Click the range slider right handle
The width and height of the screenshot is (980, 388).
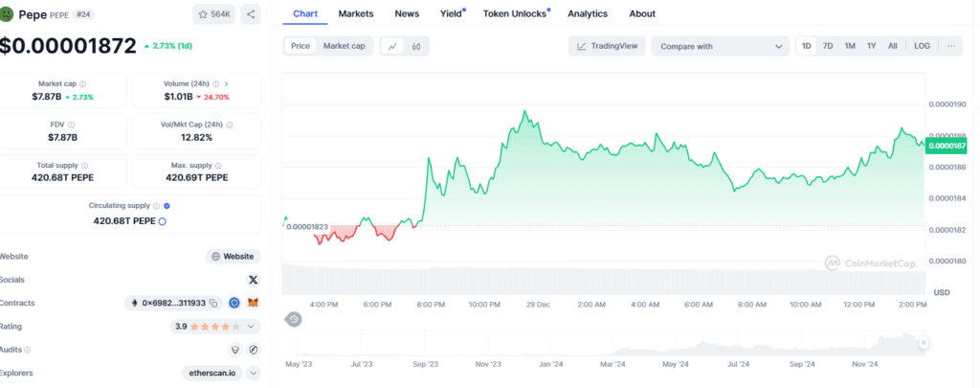[x=924, y=342]
